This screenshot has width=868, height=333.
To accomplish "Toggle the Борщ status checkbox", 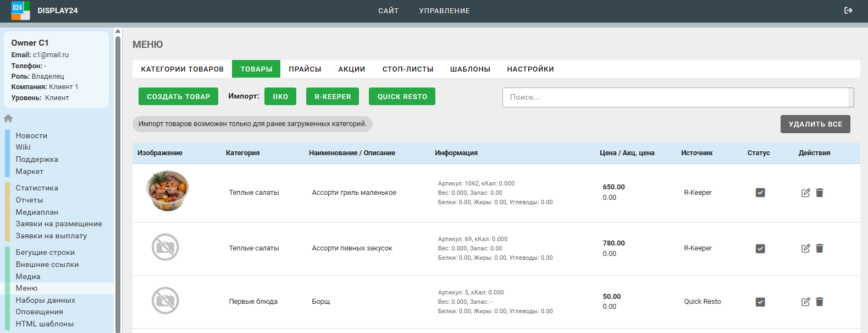I will point(760,302).
